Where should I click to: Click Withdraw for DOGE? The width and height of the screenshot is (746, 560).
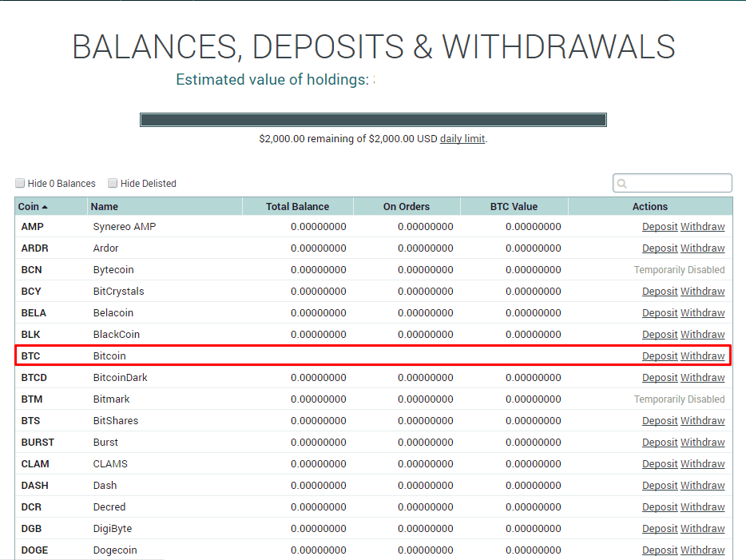click(x=703, y=550)
